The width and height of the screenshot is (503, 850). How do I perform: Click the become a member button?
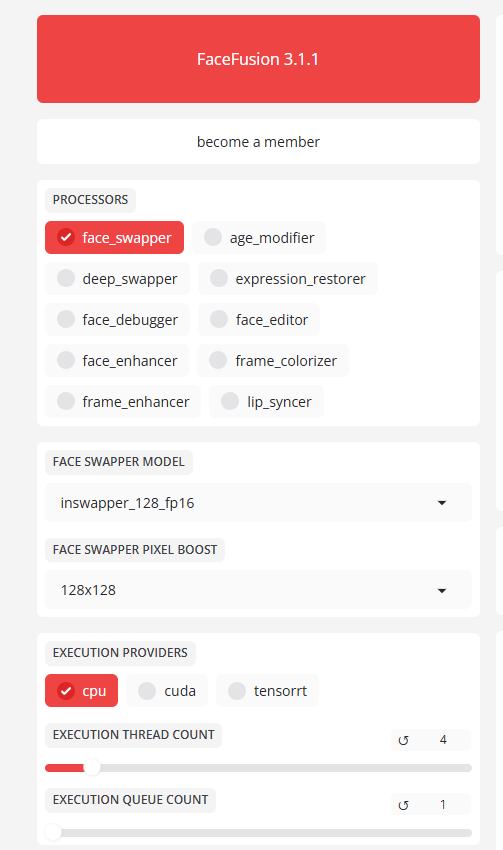[x=259, y=141]
